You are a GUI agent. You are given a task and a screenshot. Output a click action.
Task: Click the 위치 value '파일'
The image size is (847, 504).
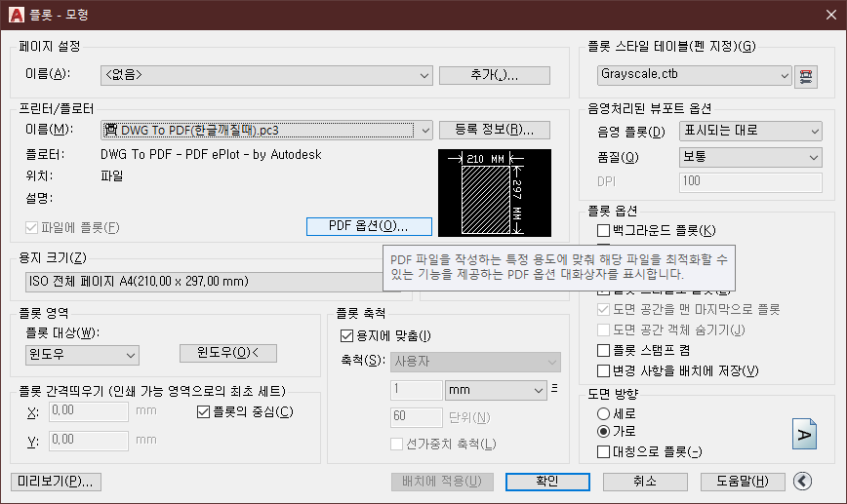(112, 176)
